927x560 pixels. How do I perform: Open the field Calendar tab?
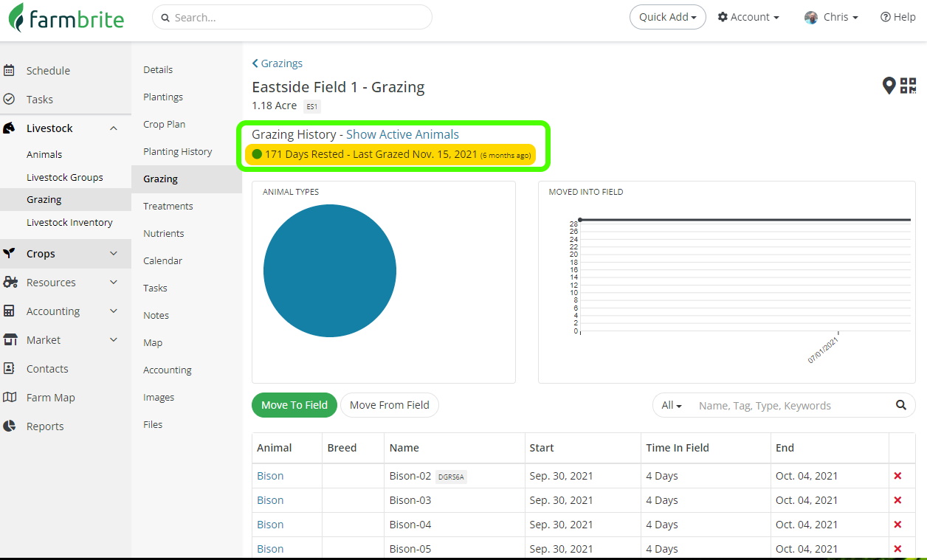163,260
